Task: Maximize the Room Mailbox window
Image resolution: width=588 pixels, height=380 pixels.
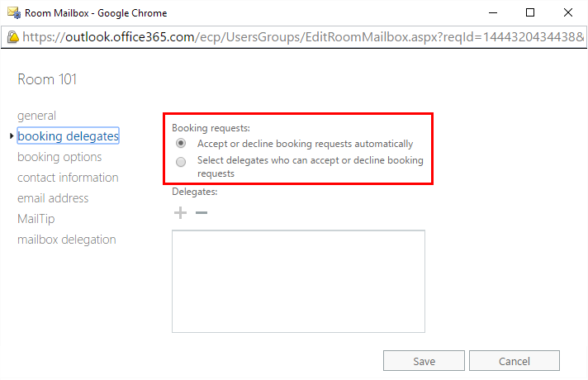Action: click(x=530, y=12)
